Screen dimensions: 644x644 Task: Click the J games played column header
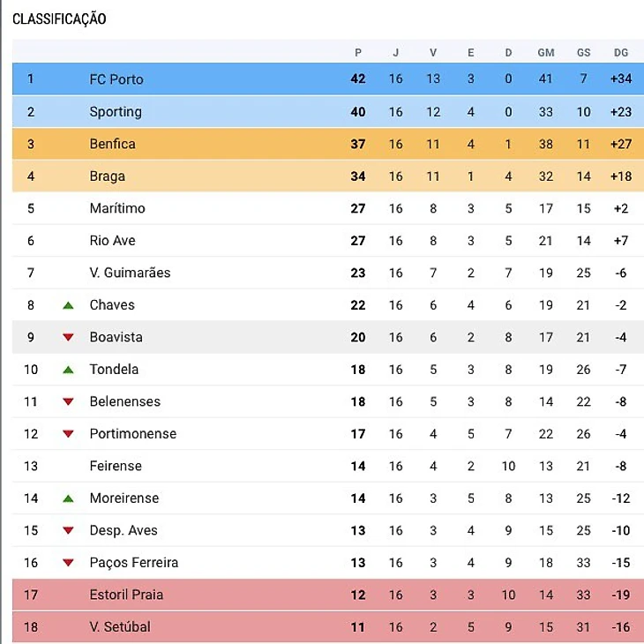click(396, 53)
